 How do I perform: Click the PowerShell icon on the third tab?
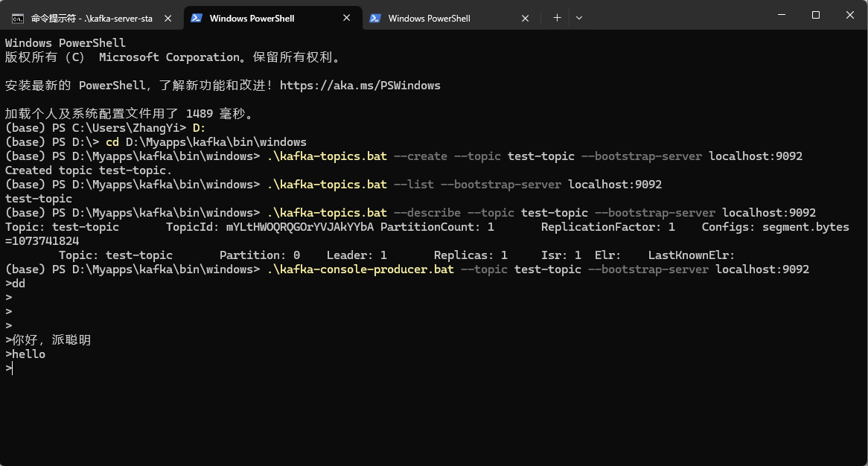[374, 19]
